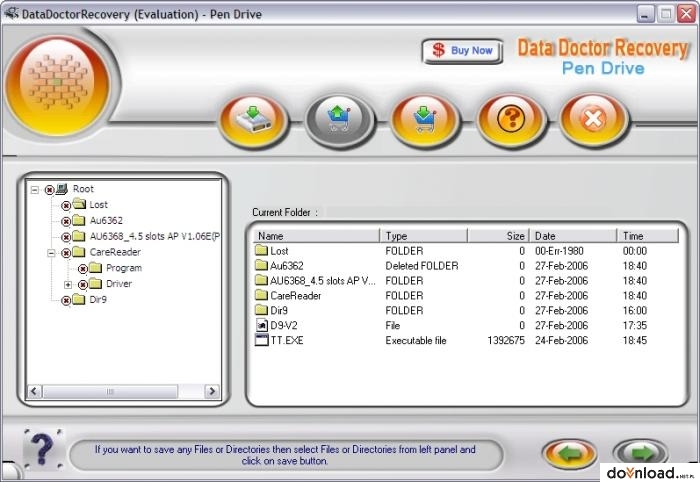Click the Lost folder icon in file list
700x482 pixels.
pos(261,250)
